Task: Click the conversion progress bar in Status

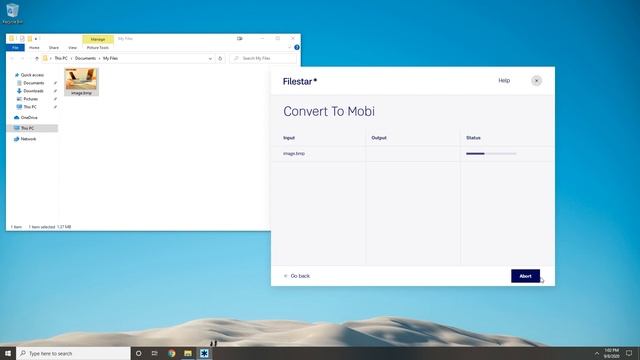Action: click(491, 153)
